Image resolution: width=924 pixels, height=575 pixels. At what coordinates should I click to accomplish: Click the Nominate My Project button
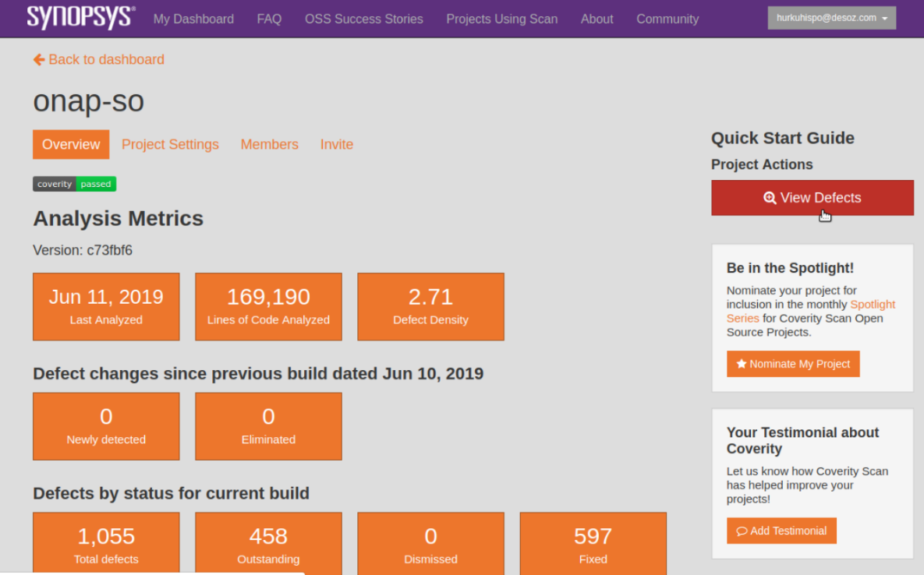tap(792, 364)
